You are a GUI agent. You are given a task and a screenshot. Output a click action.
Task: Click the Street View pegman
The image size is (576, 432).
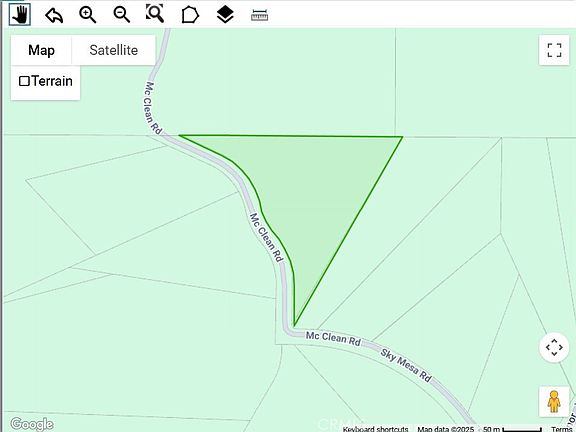(x=554, y=402)
